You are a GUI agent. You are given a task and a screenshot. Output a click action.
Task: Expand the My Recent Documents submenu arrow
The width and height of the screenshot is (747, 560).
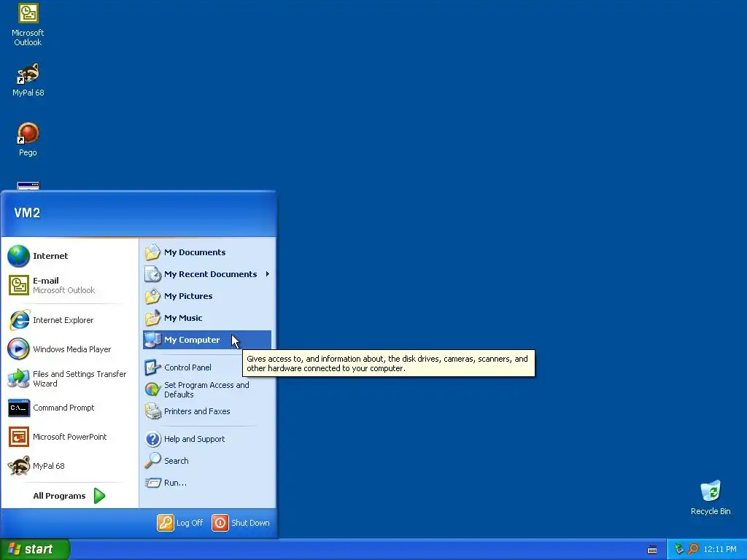pyautogui.click(x=268, y=274)
